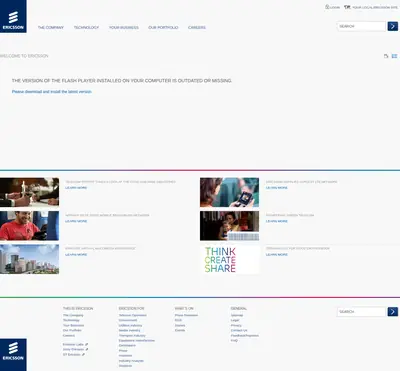This screenshot has height=371, width=400.
Task: Click the blue grid view icon
Action: (394, 56)
